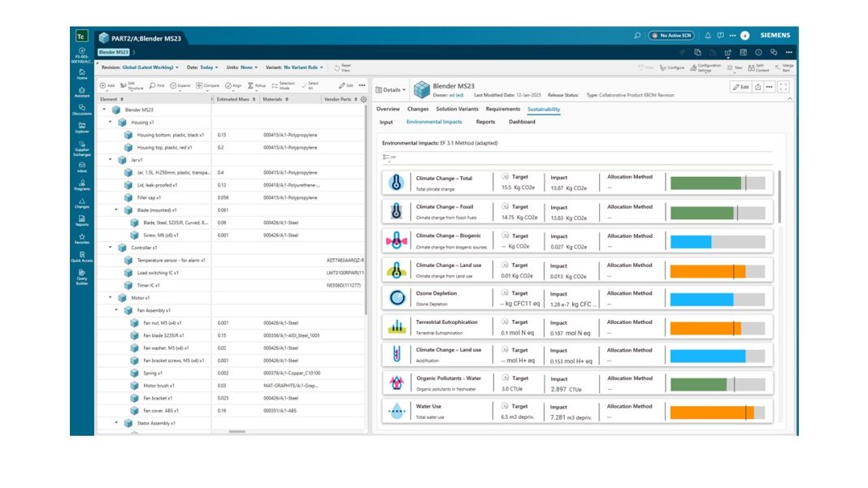
Task: Expand the Controller x1 assembly
Action: pos(109,249)
